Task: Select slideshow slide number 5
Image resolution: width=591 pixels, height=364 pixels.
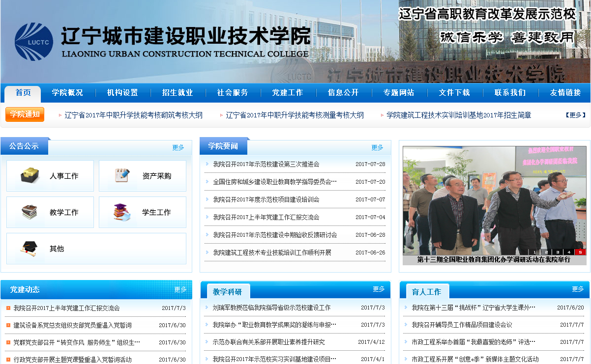Action: click(x=580, y=252)
